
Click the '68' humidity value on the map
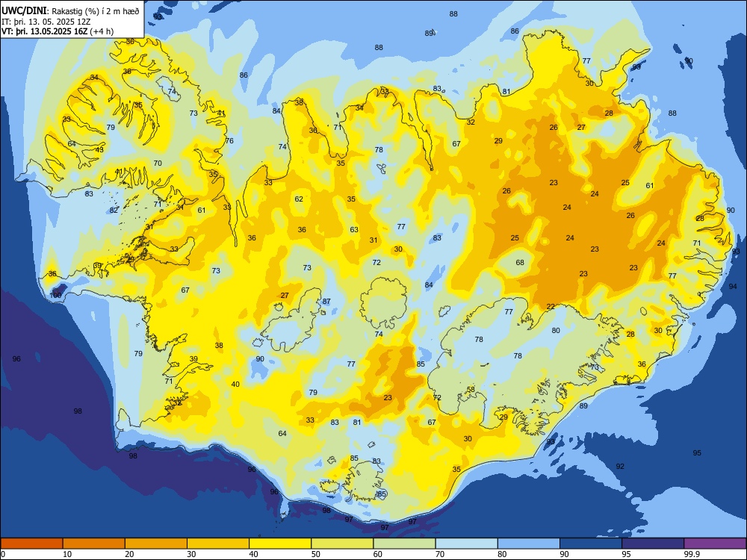point(520,262)
